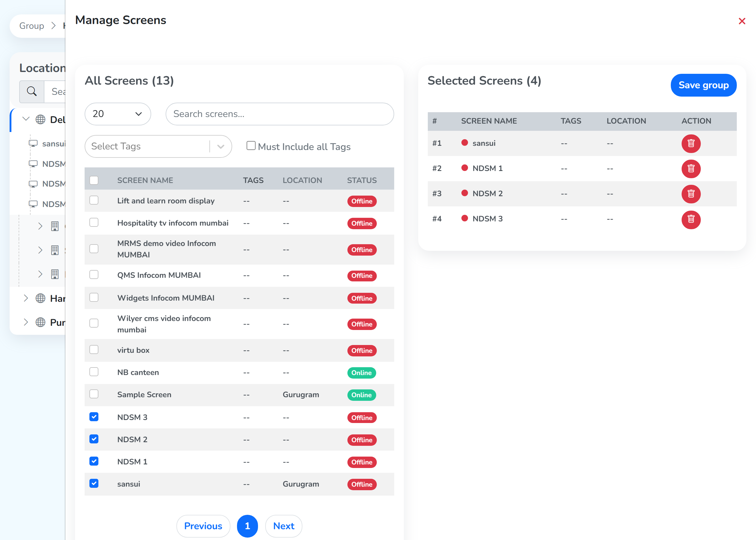This screenshot has height=540, width=756.
Task: Open the page size 20 dropdown
Action: tap(118, 114)
